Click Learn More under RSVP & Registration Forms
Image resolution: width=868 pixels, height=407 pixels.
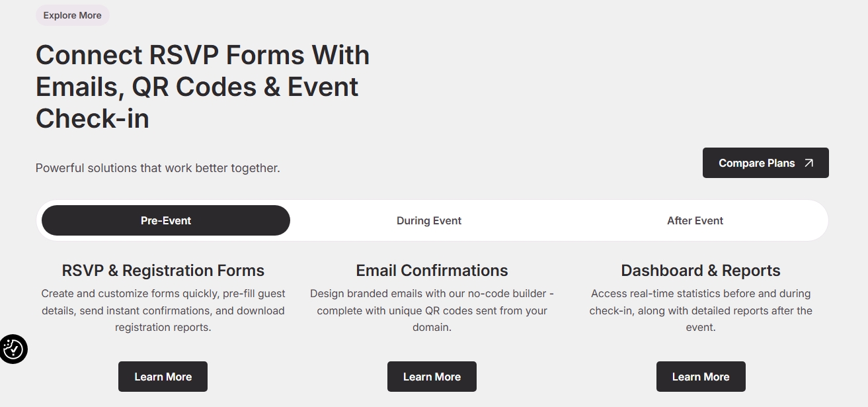pyautogui.click(x=163, y=377)
